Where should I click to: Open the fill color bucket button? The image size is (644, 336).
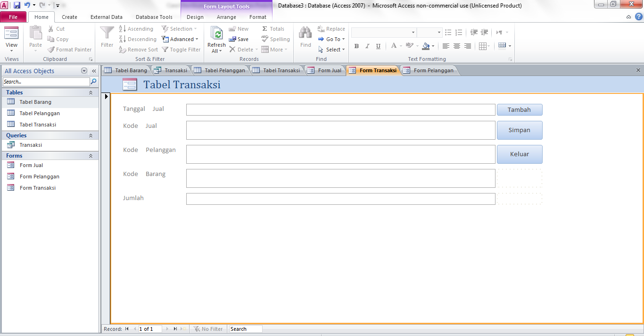click(426, 46)
